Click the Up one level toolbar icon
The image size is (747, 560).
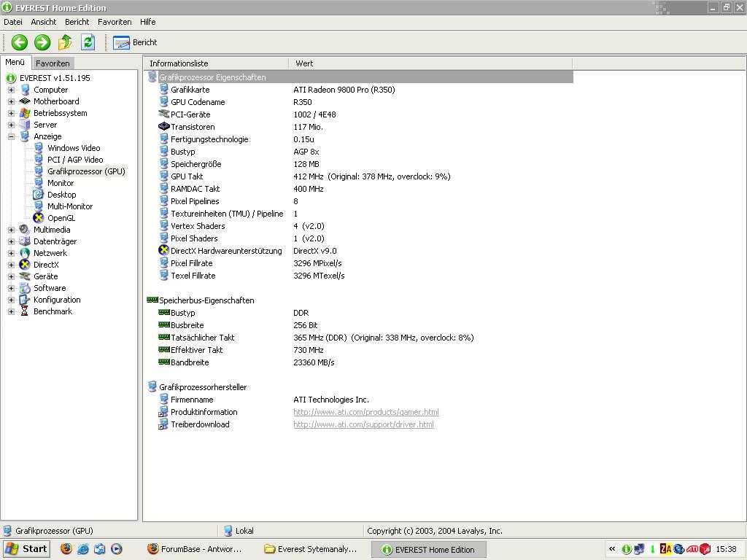coord(65,42)
